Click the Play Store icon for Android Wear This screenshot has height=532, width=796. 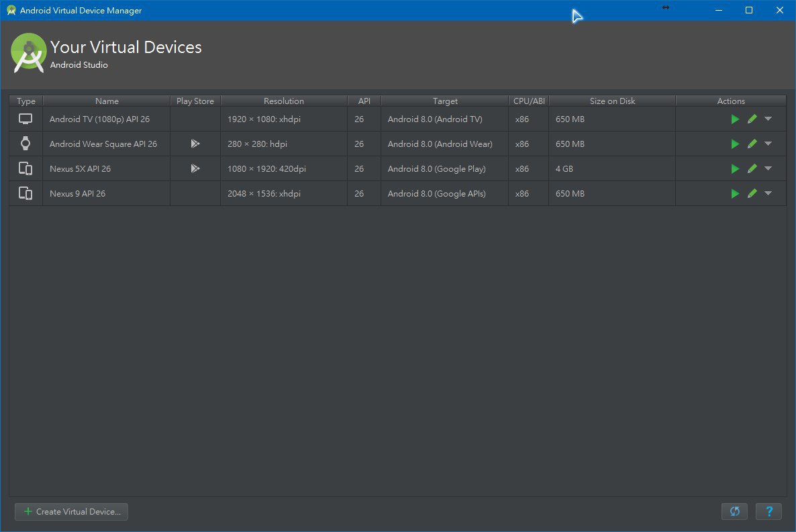pos(195,144)
